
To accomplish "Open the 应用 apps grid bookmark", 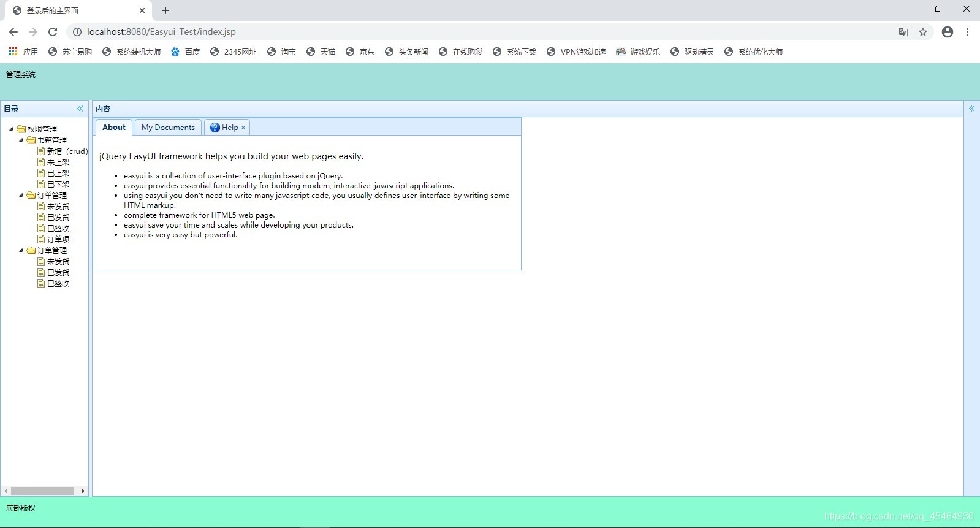I will pos(23,52).
